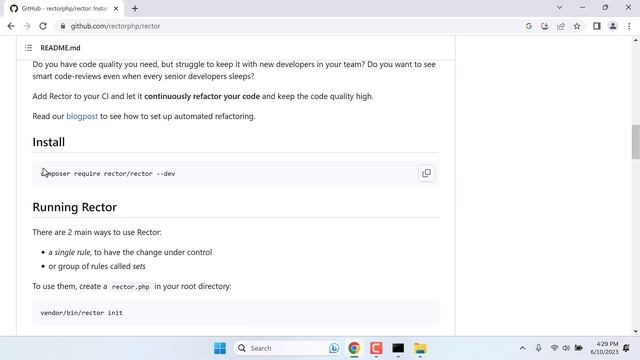
Task: Click the Install heading
Action: tap(49, 142)
